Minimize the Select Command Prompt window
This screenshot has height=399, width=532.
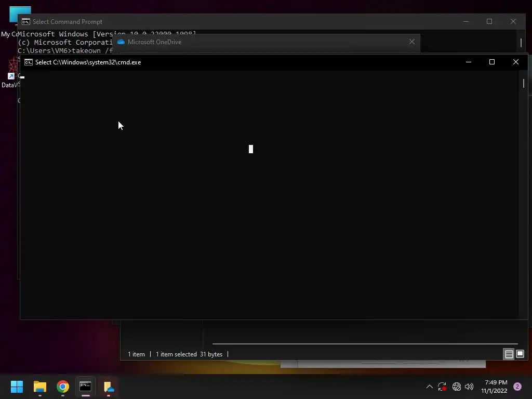[x=466, y=21]
